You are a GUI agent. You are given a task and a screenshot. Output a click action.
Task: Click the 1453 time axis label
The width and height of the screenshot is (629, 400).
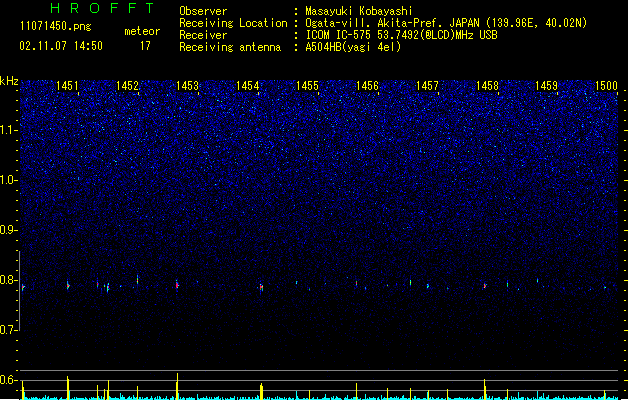(x=187, y=86)
